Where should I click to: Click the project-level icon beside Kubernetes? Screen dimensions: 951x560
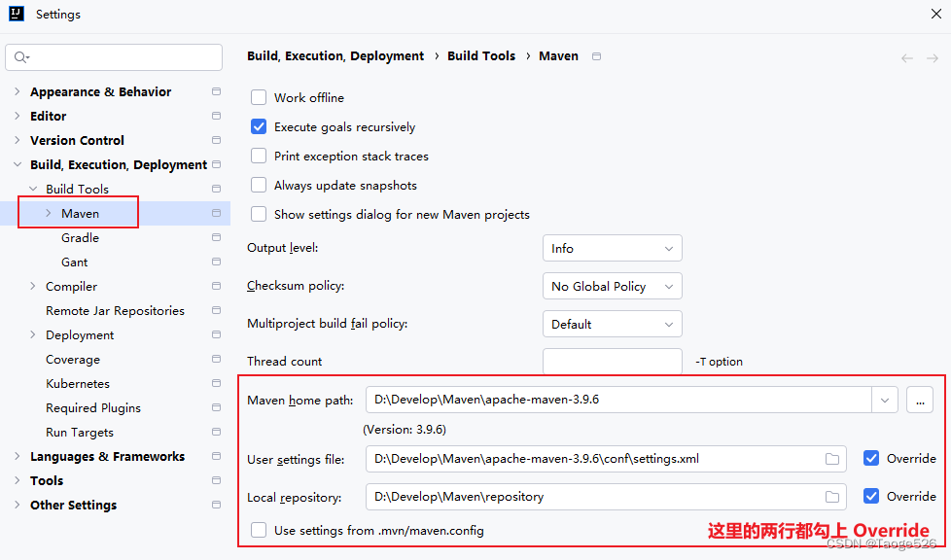[x=216, y=383]
